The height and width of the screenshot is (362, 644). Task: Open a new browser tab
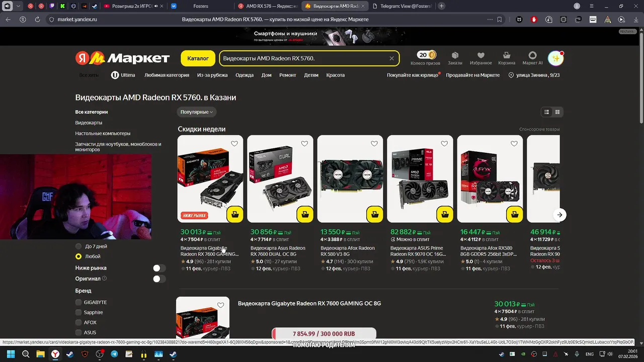[441, 6]
